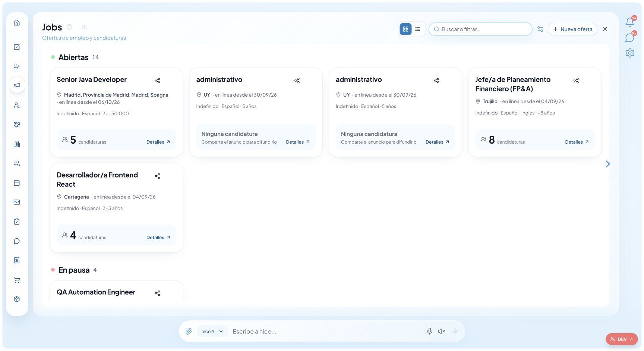Toggle the muted speaker icon
This screenshot has width=644, height=351.
point(442,331)
